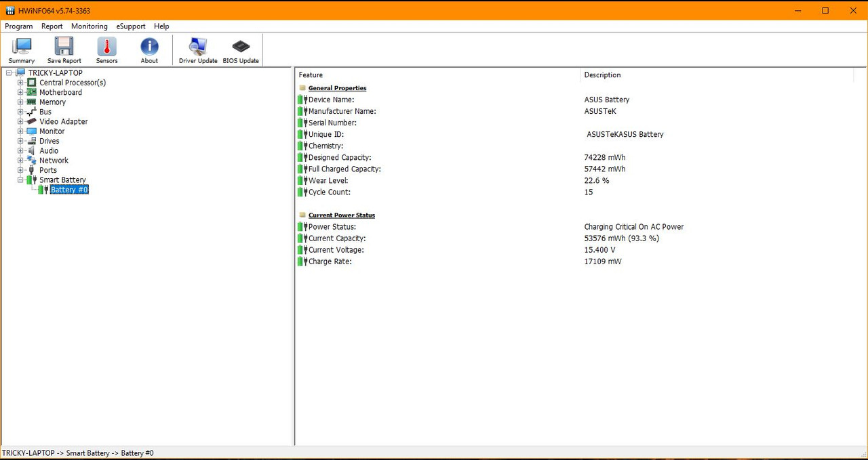868x460 pixels.
Task: Open the Summary toolbar icon
Action: click(22, 51)
